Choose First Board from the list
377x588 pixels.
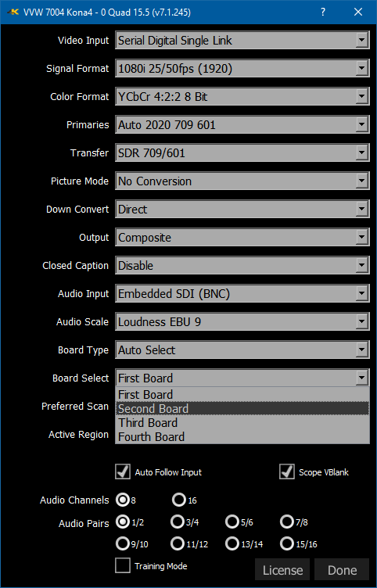coord(242,395)
